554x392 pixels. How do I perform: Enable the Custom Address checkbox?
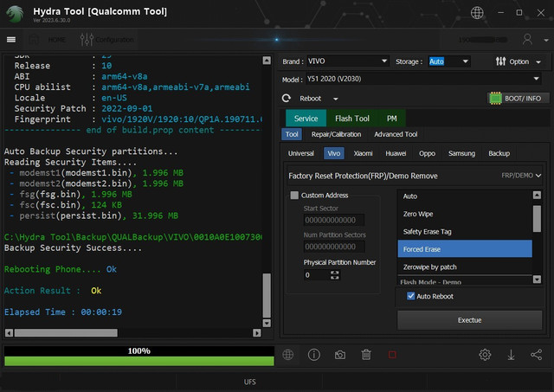(294, 196)
